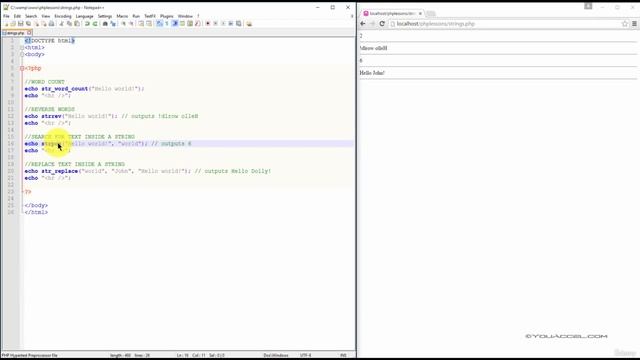Toggle the Indent Guide toolbar icon
The height and width of the screenshot is (360, 640).
point(175,24)
